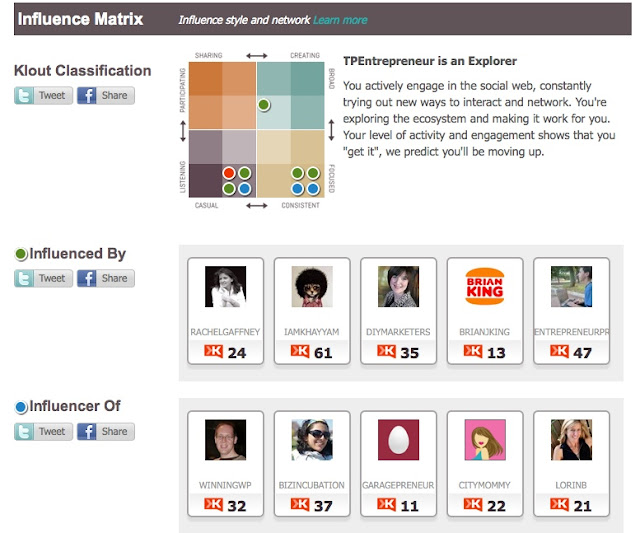Select the Brian King burger logo

[x=485, y=286]
